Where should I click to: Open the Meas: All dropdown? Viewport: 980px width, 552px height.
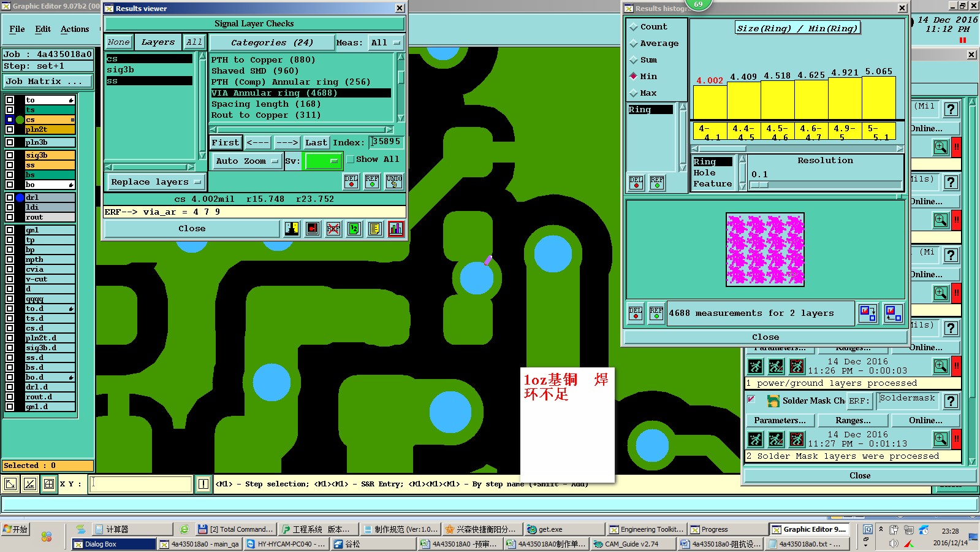(385, 42)
